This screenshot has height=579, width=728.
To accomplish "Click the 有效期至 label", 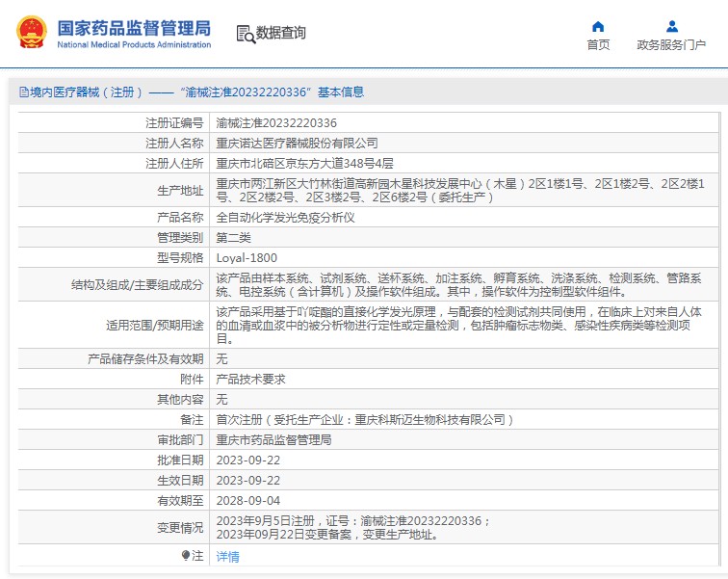I will click(x=180, y=501).
